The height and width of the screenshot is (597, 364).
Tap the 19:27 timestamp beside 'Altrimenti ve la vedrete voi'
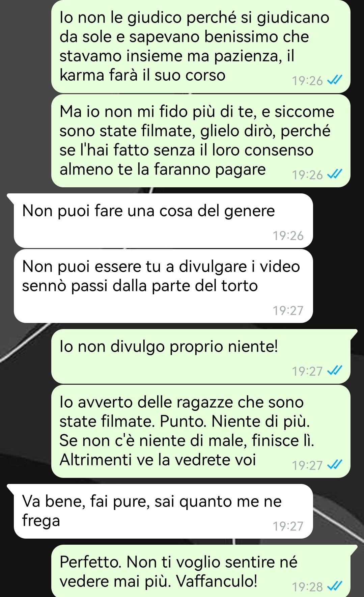(x=308, y=465)
